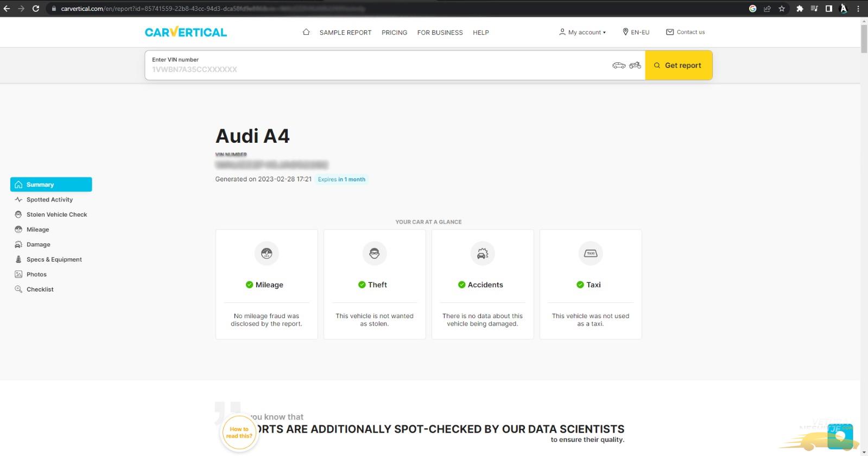The height and width of the screenshot is (456, 868).
Task: Reload the page with browser refresh
Action: 36,9
